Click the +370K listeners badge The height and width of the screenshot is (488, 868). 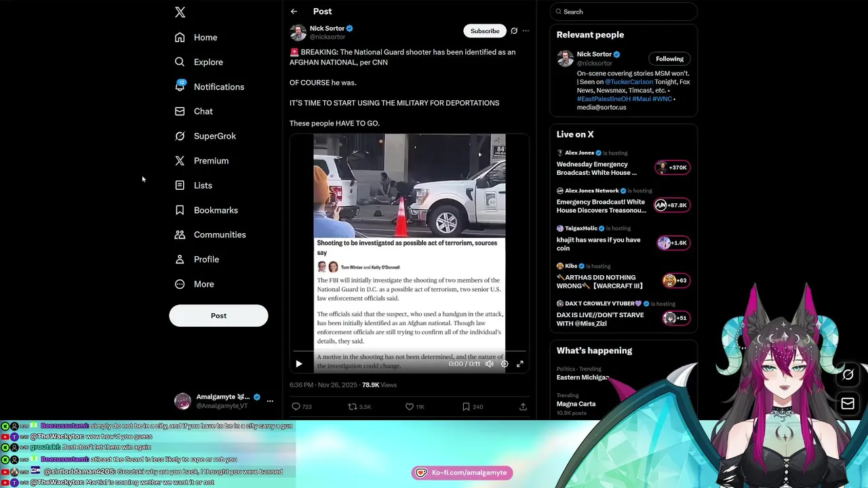672,167
